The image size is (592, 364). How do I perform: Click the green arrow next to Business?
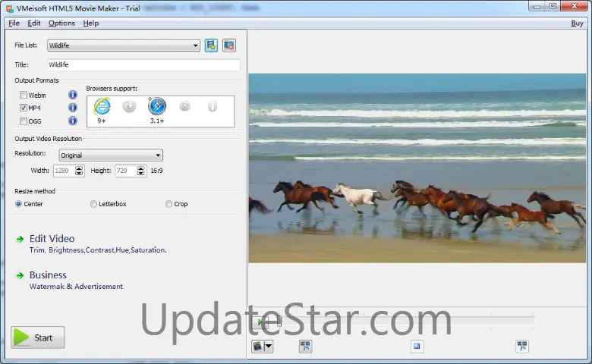[x=20, y=276]
